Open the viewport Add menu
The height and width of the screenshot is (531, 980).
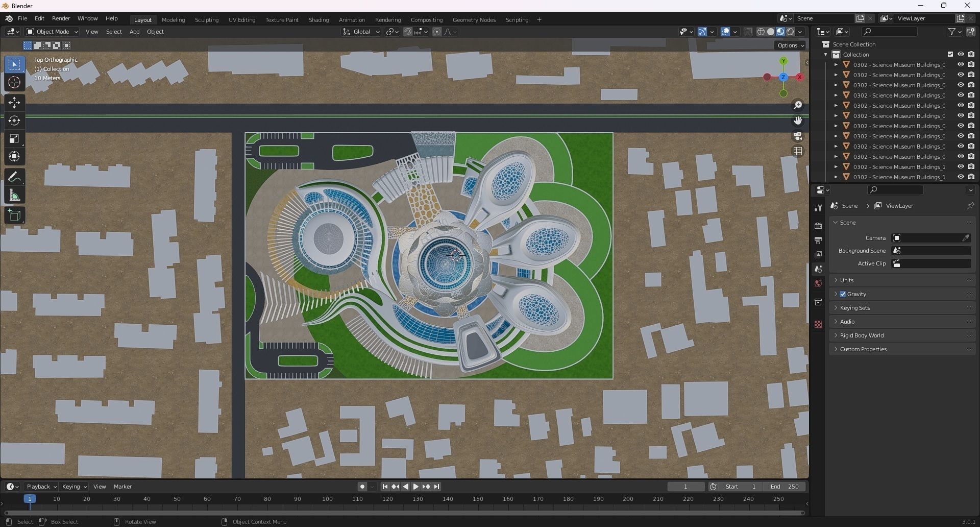click(134, 32)
